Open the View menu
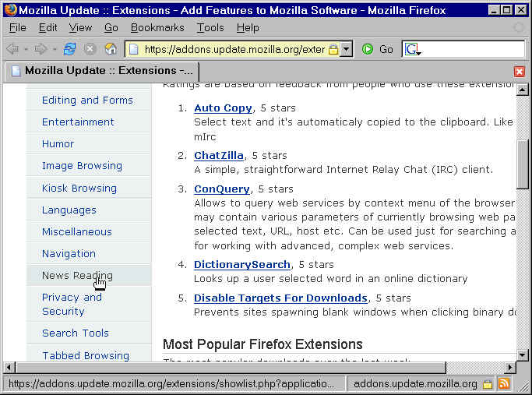Viewport: 532px width, 395px height. pos(80,28)
